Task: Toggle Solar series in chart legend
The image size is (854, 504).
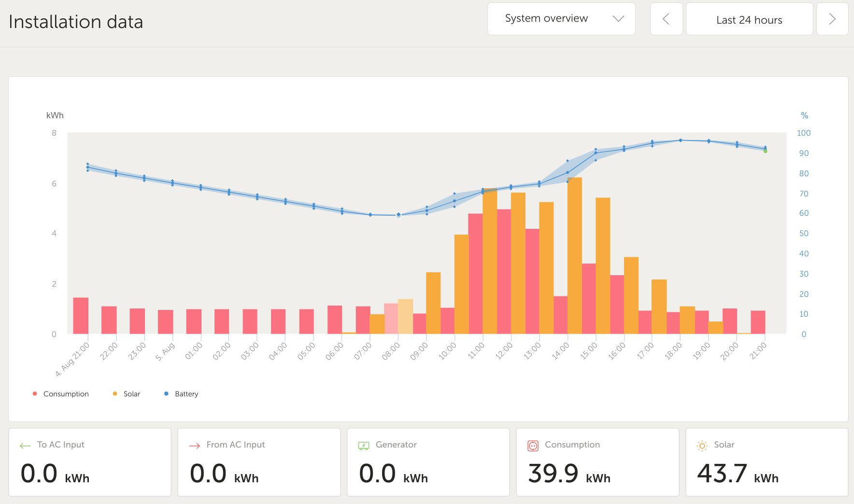Action: pos(127,394)
